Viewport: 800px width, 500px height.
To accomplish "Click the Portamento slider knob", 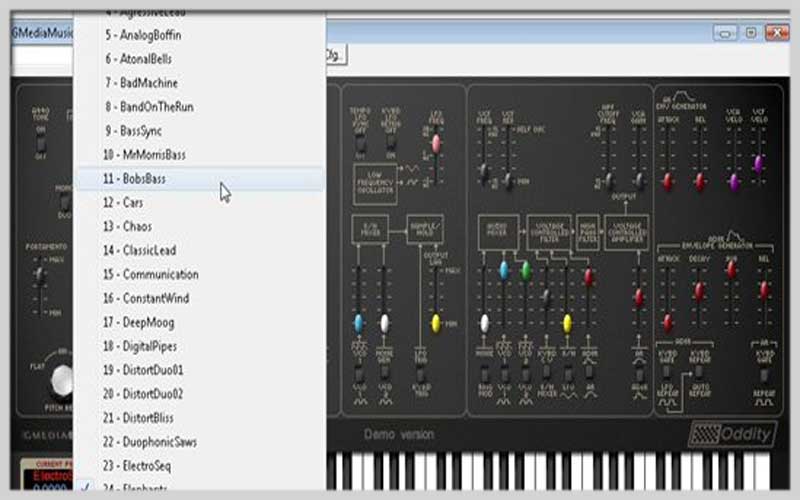I will (x=39, y=276).
